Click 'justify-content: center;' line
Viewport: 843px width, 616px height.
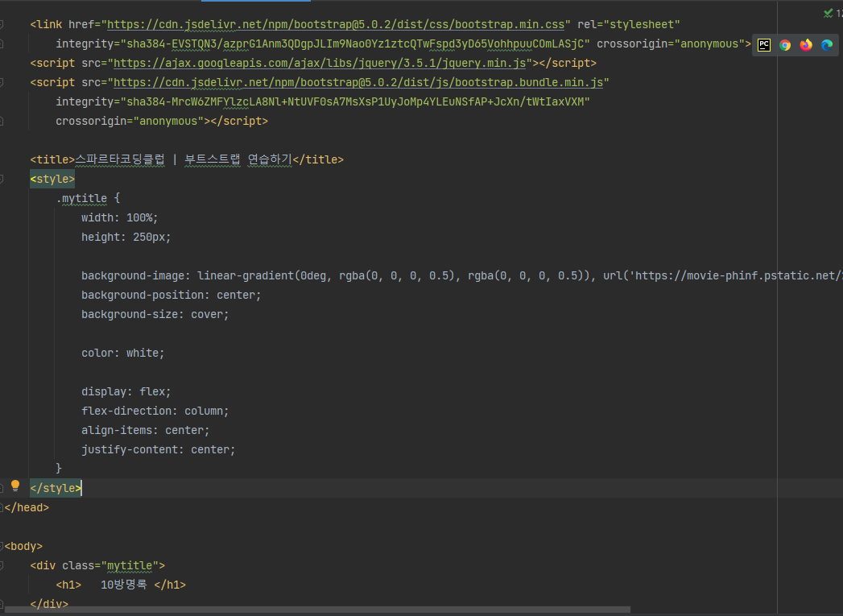158,450
